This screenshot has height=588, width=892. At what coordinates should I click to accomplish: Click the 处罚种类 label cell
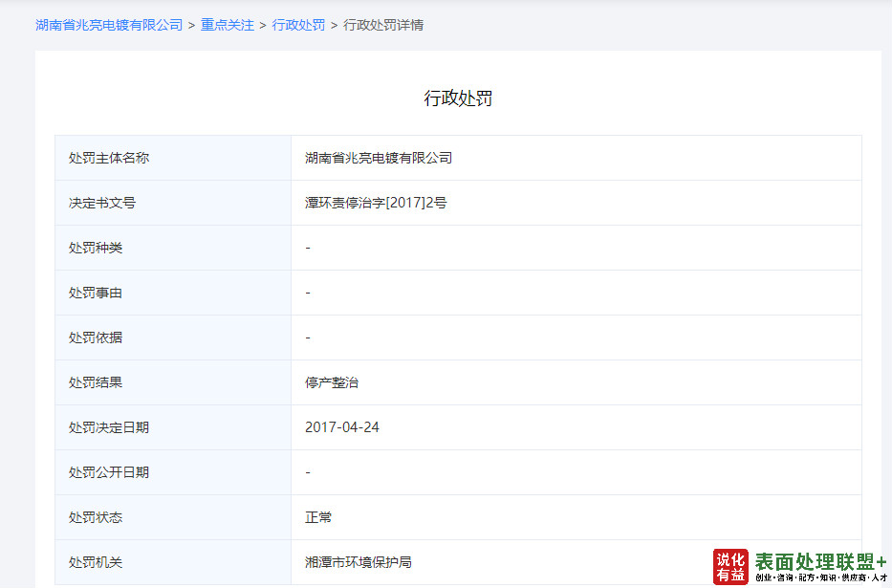pyautogui.click(x=173, y=248)
